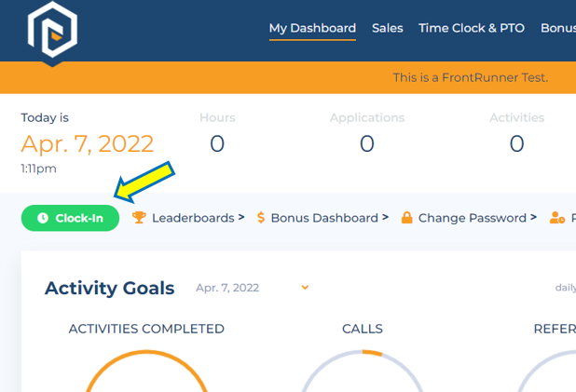This screenshot has width=576, height=392.
Task: Open the Leaderboards link
Action: 193,218
